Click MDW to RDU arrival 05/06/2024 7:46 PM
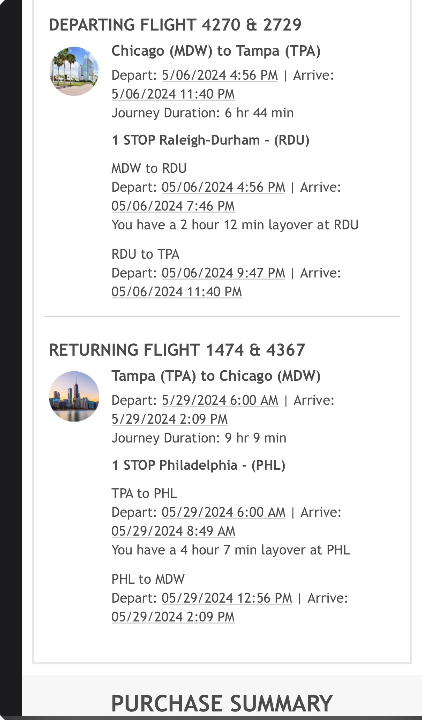 click(x=173, y=206)
